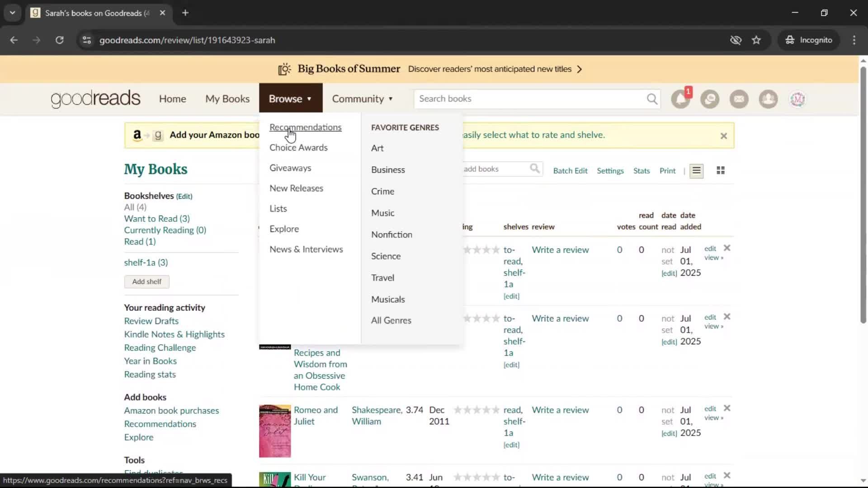This screenshot has height=488, width=868.
Task: Open a new browser tab
Action: tap(185, 13)
